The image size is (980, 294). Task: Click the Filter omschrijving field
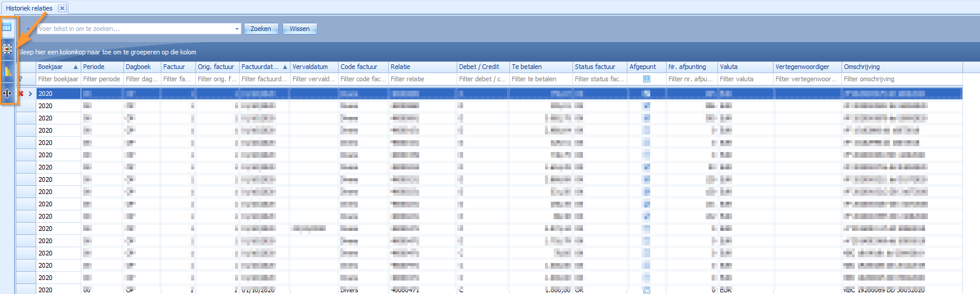[902, 79]
